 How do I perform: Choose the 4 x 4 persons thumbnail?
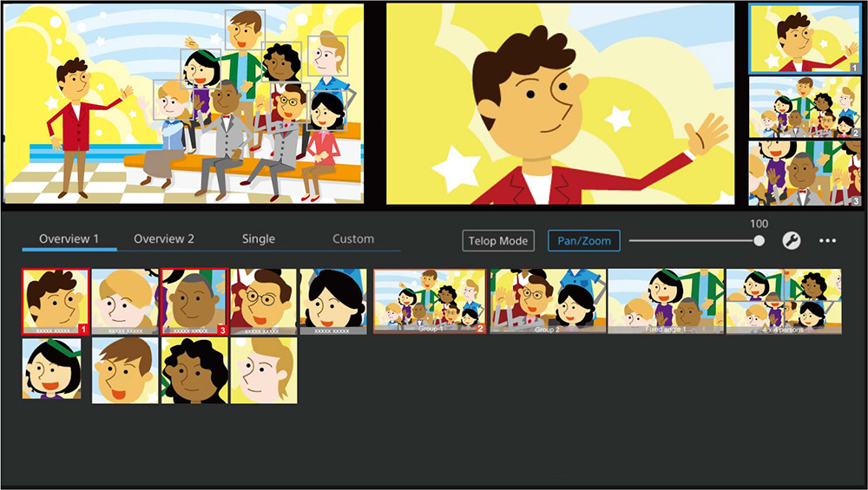pos(783,301)
